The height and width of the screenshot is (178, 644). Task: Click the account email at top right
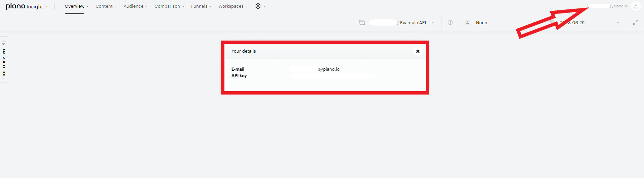tap(608, 6)
